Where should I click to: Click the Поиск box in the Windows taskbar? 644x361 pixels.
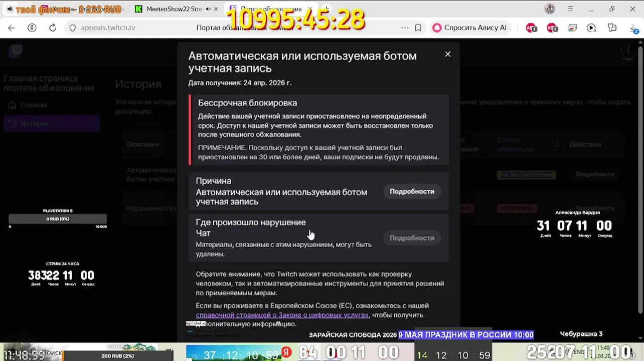point(53,353)
